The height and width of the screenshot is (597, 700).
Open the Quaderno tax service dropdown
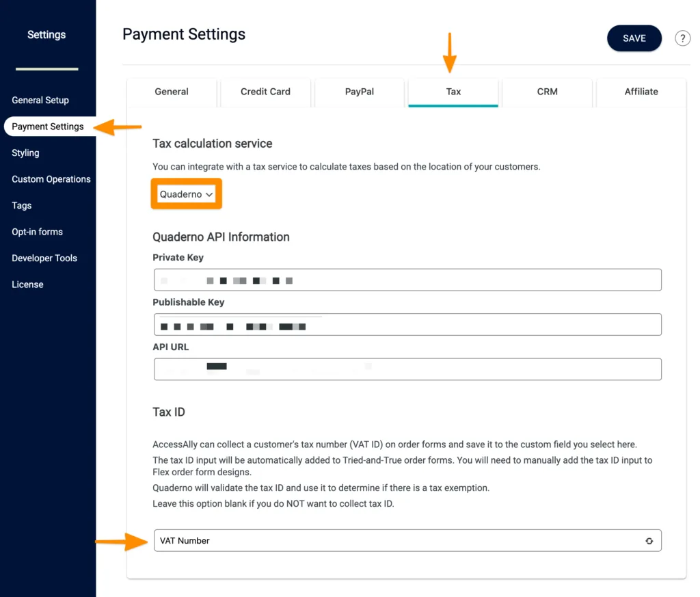[x=186, y=194]
